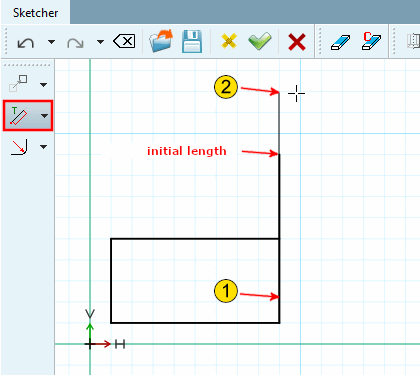Click the H horizontal axis label
The image size is (420, 375).
[120, 344]
